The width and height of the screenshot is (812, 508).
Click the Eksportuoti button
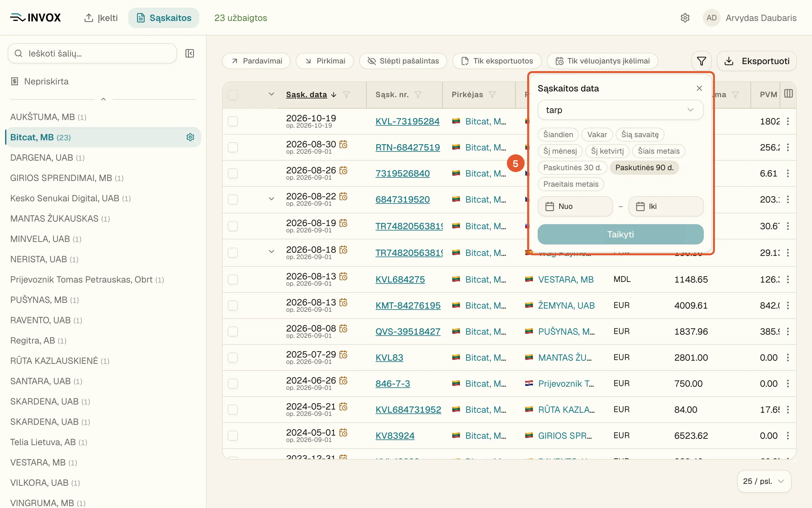coord(756,61)
